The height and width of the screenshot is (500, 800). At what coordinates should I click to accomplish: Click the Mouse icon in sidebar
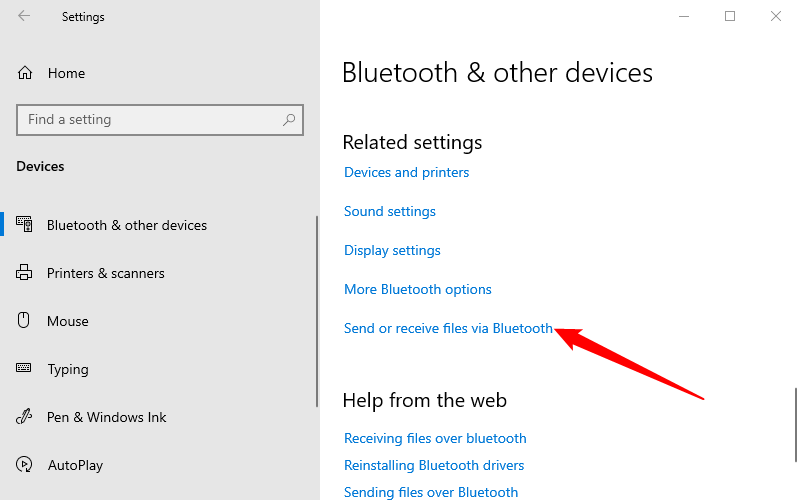tap(25, 321)
